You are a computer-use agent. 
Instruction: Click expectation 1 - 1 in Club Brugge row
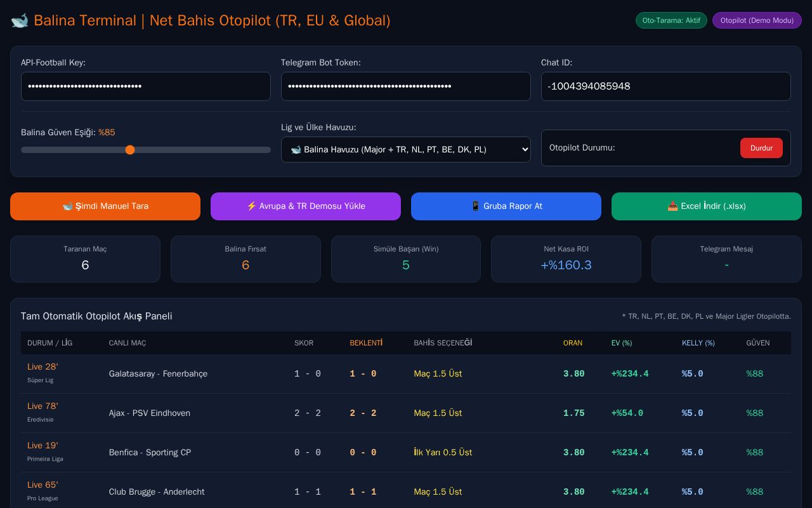363,492
